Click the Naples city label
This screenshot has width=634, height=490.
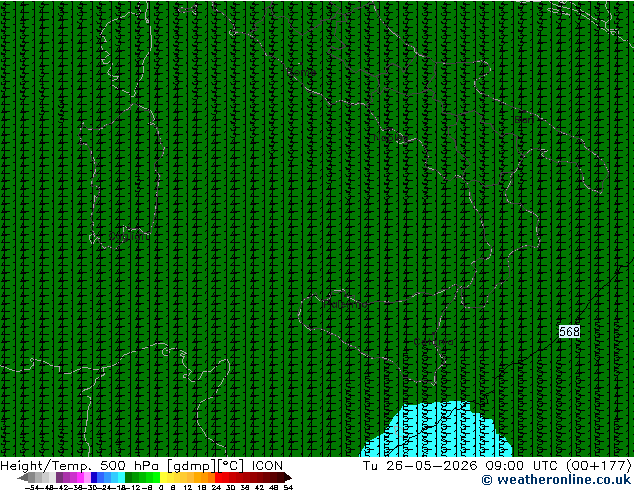pyautogui.click(x=391, y=138)
